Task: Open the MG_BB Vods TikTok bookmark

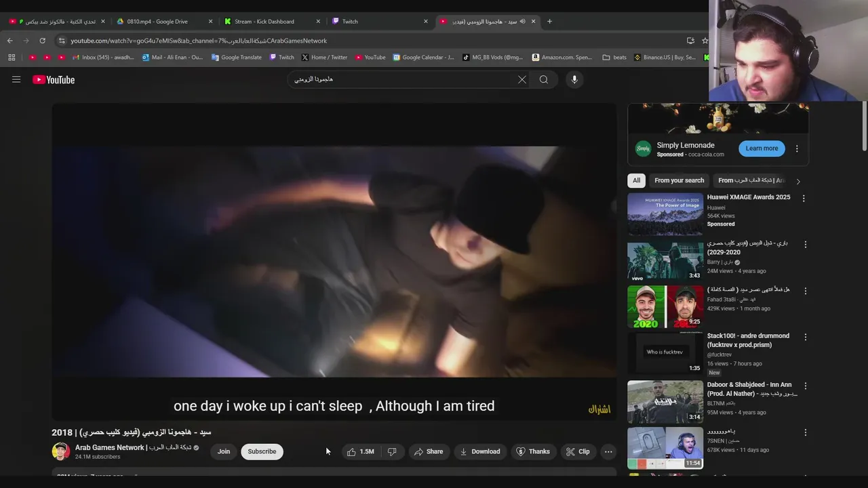Action: click(x=493, y=58)
